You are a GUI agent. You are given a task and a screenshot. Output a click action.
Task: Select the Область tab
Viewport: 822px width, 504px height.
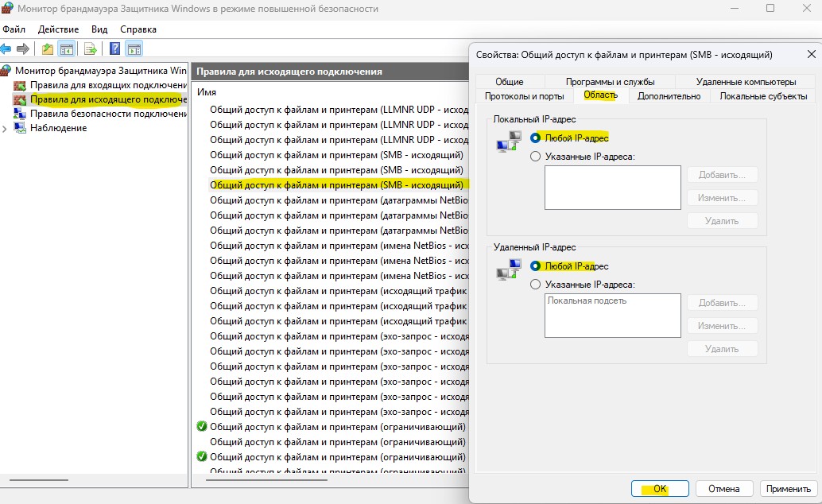coord(601,95)
